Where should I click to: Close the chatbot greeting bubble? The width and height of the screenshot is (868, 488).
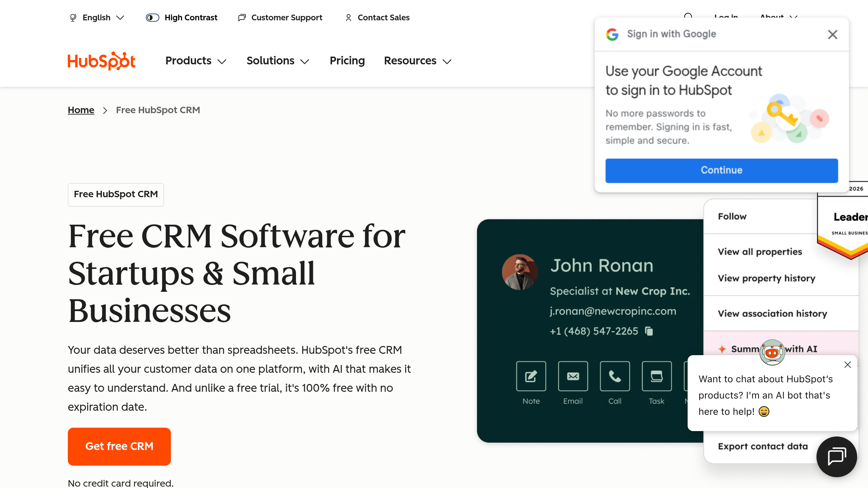[x=848, y=365]
